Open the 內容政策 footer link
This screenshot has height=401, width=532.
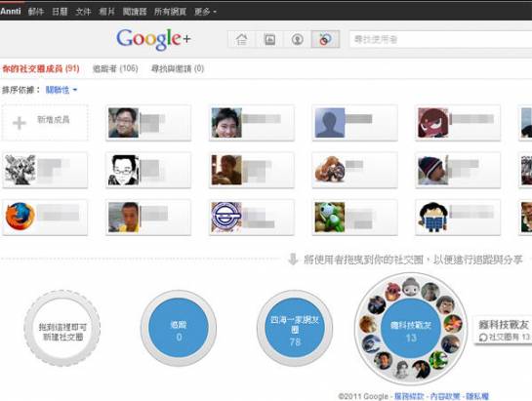[445, 396]
